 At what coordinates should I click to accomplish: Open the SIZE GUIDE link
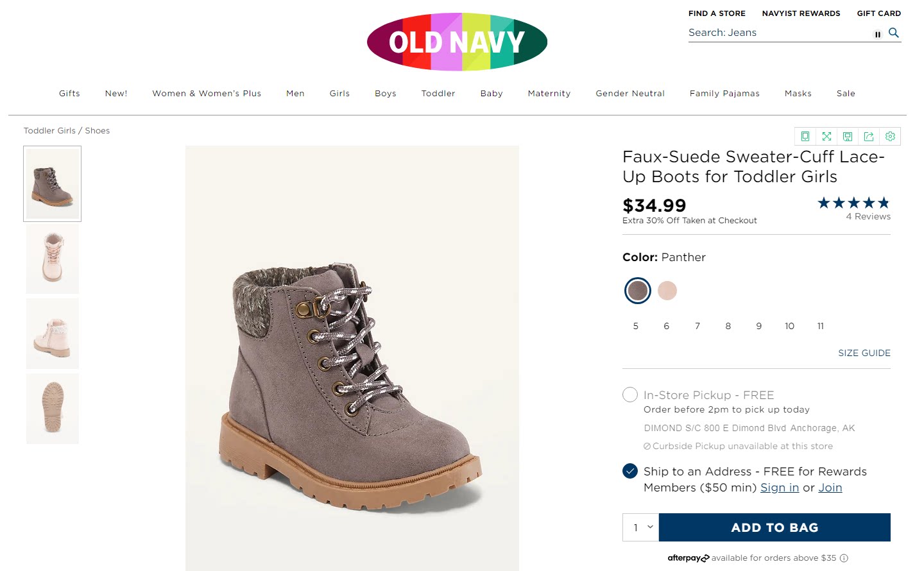pyautogui.click(x=864, y=353)
